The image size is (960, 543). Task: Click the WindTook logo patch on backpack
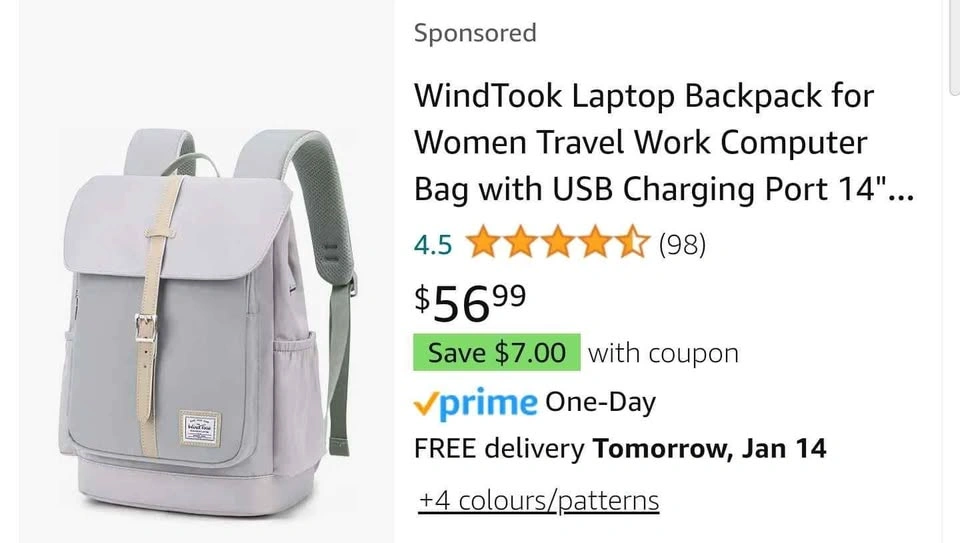tap(200, 428)
